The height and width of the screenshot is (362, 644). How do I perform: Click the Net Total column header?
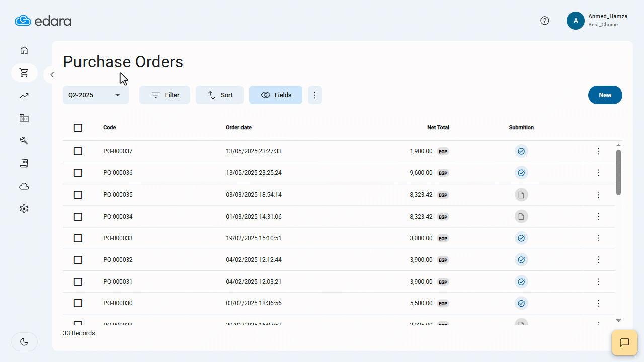[438, 128]
